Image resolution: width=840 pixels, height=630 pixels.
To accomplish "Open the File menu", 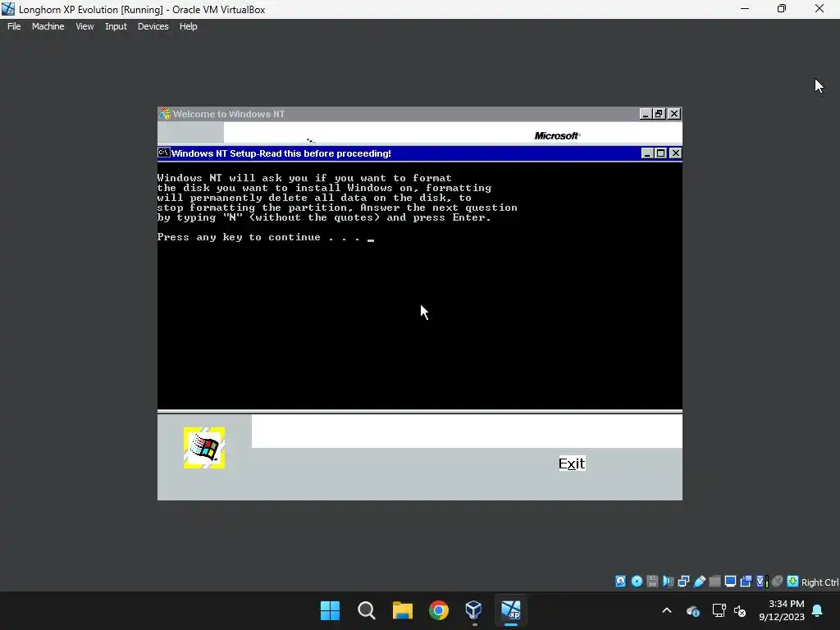I will click(14, 26).
